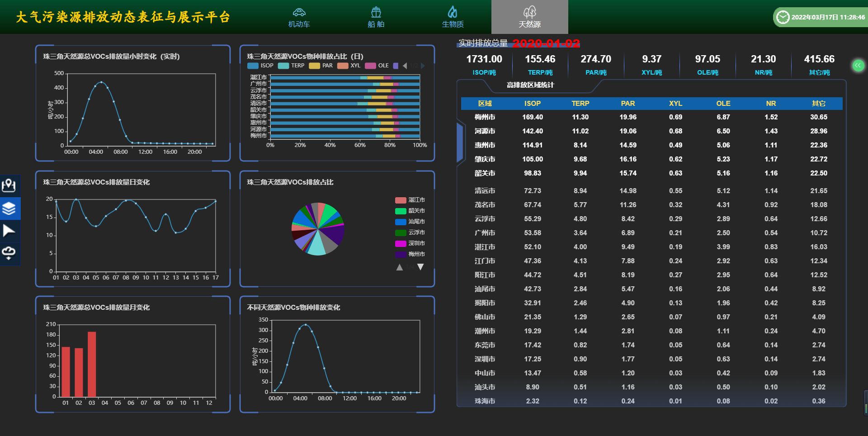This screenshot has width=868, height=436.
Task: Click the PAR column header
Action: [x=628, y=104]
